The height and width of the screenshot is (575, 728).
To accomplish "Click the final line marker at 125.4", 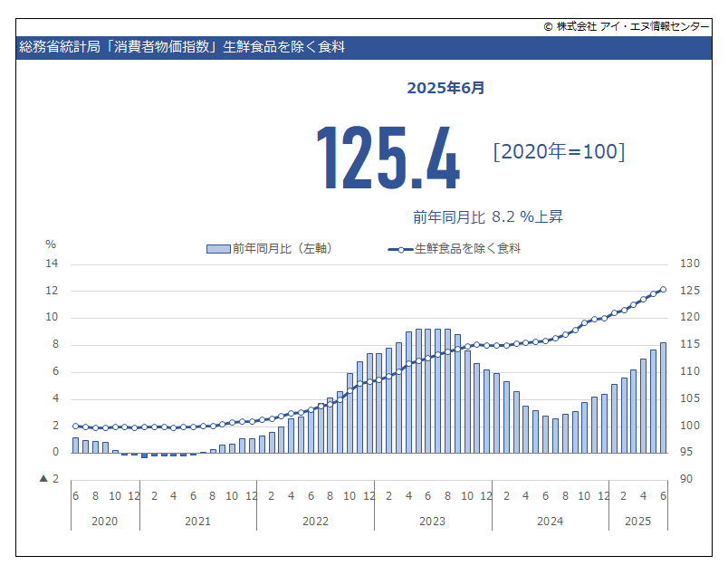I will (x=663, y=290).
